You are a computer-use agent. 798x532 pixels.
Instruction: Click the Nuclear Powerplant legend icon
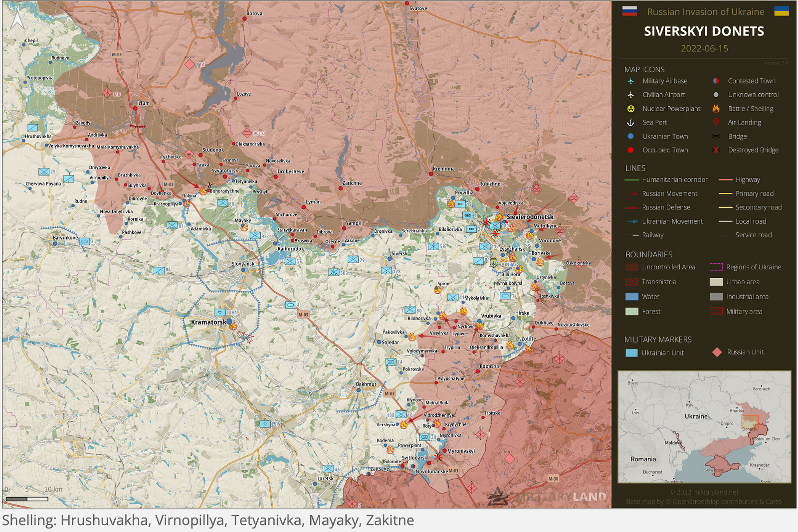[631, 109]
